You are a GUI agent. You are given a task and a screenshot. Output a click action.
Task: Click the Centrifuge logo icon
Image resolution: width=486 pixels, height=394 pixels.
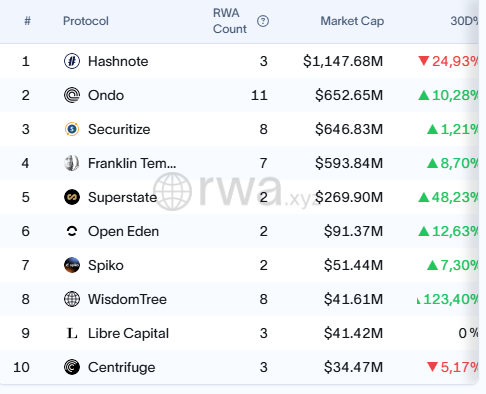[x=72, y=367]
